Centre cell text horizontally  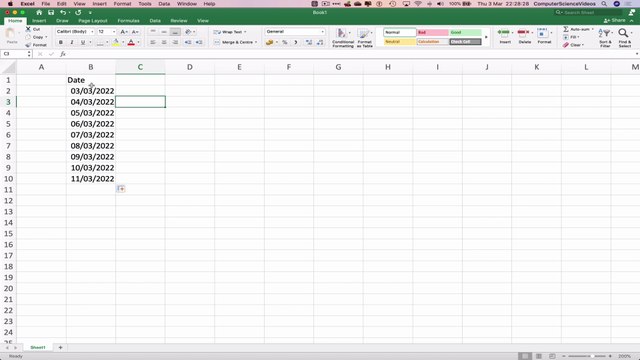coord(164,42)
